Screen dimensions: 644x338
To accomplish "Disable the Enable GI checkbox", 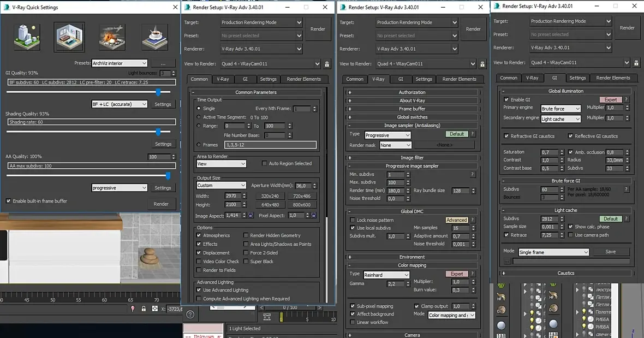I will pyautogui.click(x=506, y=99).
